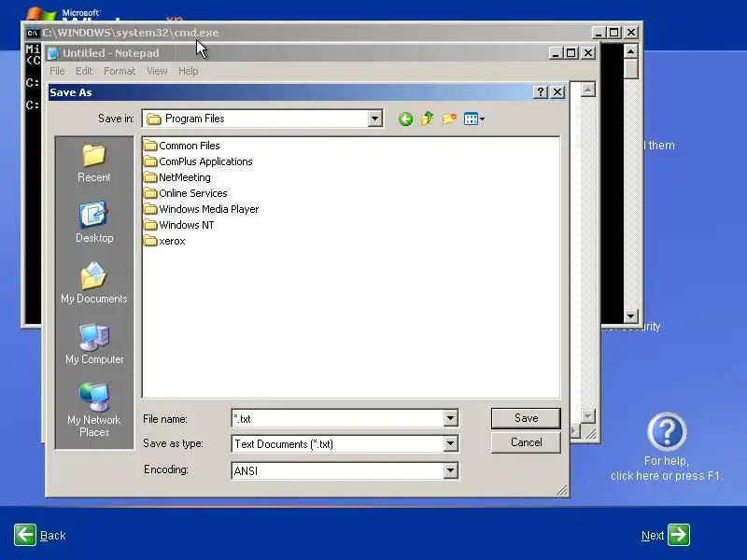Click the Notepad vertical scrollbar down arrow
The image size is (747, 560).
coord(588,415)
